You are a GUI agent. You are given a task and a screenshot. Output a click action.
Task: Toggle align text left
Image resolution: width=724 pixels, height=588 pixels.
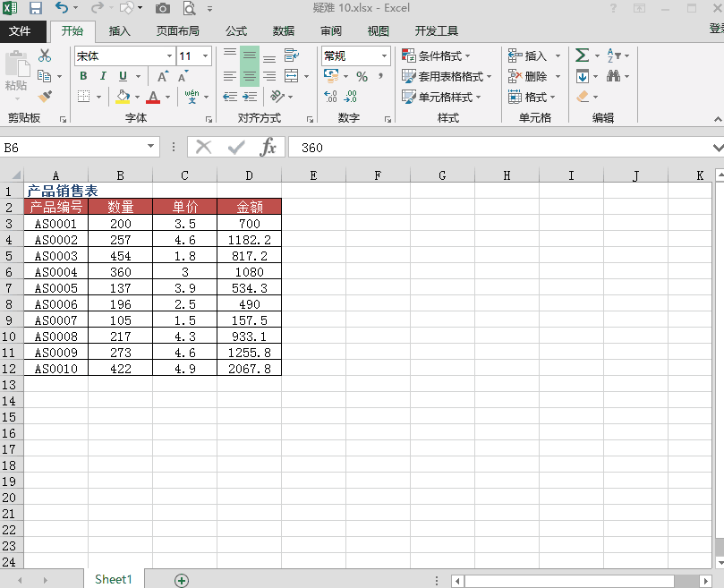(x=230, y=76)
